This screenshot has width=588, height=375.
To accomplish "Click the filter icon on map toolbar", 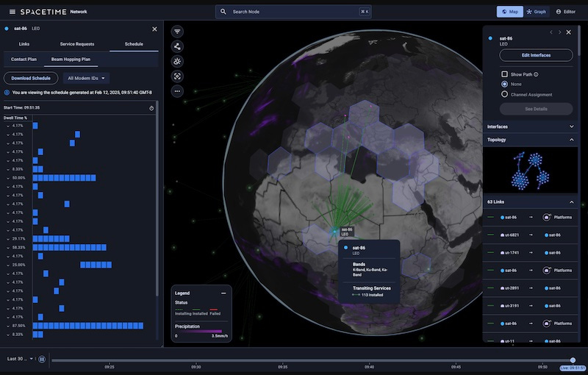I will [x=178, y=32].
